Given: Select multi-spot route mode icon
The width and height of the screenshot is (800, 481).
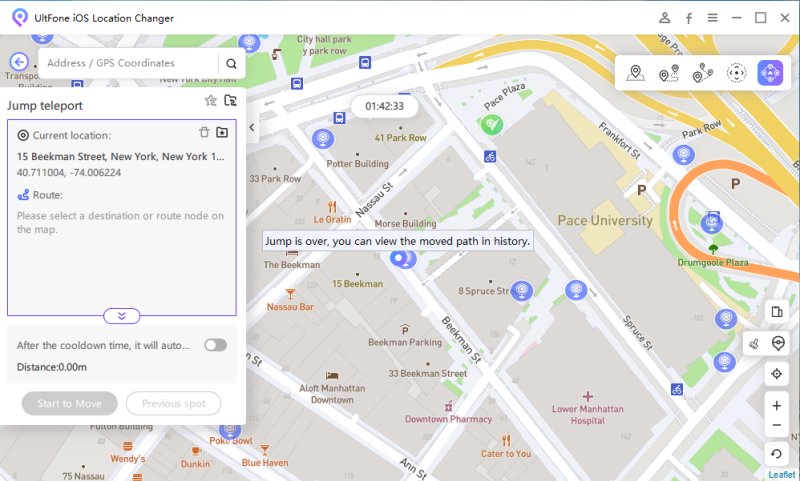Looking at the screenshot, I should point(702,73).
